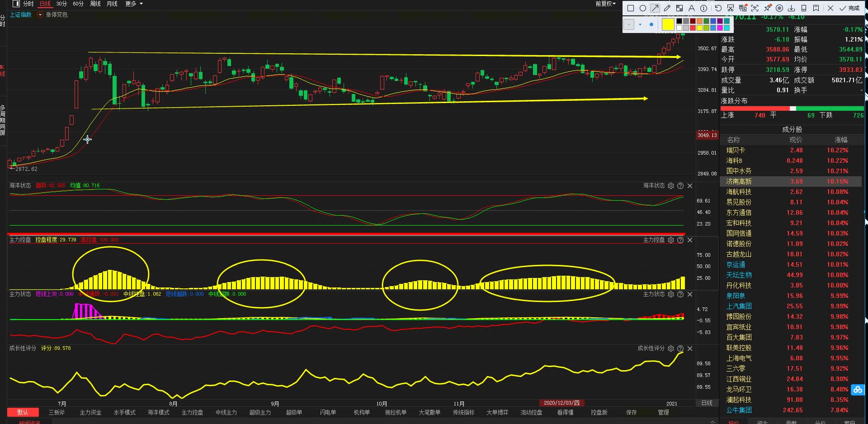This screenshot has width=868, height=424.
Task: Open settings gear of 主力控盘 panel
Action: [x=671, y=240]
